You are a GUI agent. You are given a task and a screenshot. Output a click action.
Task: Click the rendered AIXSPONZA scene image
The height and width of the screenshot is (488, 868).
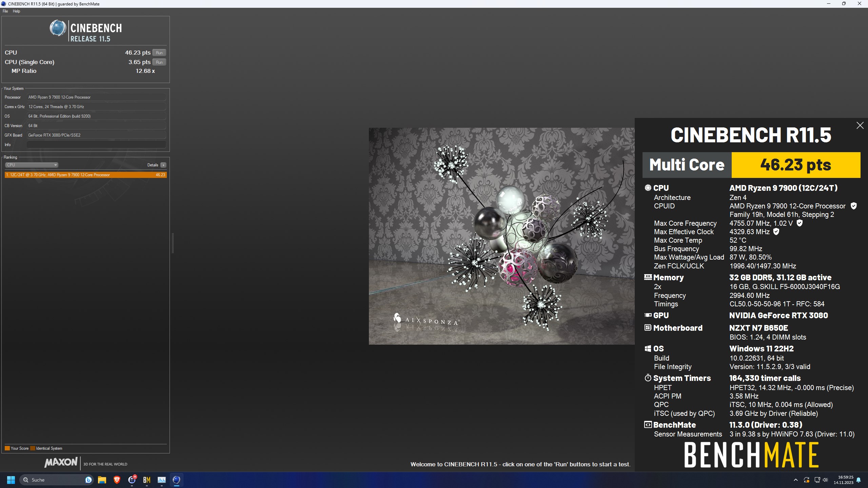tap(501, 236)
